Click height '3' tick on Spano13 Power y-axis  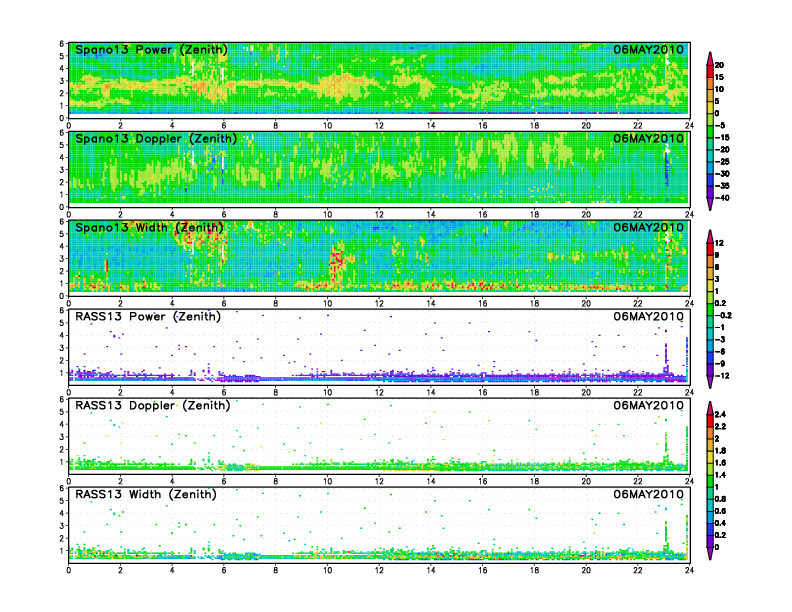click(x=62, y=81)
